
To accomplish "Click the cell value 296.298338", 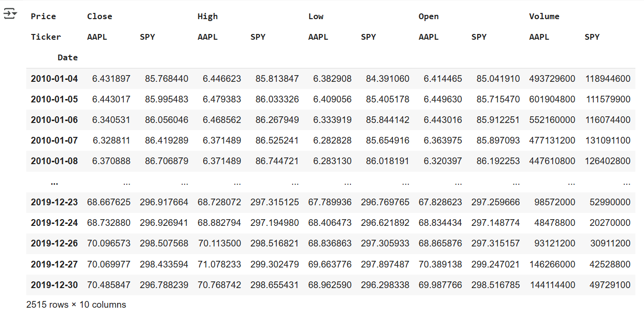I will click(x=385, y=285).
